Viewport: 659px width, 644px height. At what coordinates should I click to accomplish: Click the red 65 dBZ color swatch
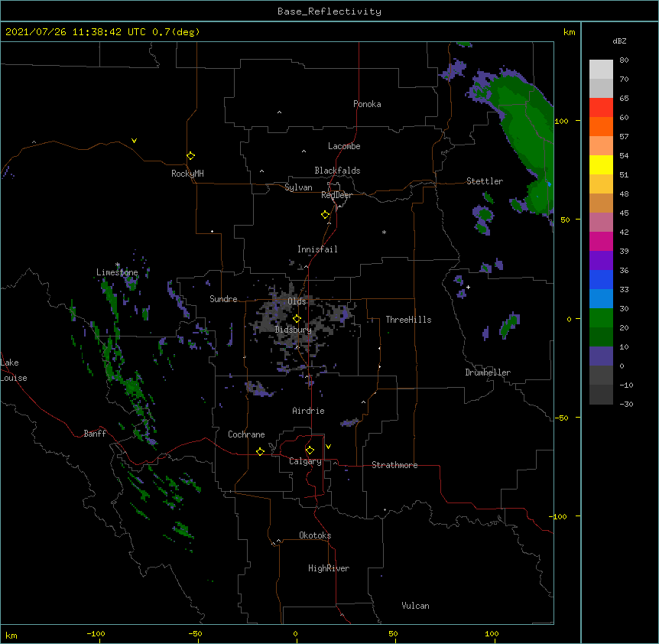(601, 107)
